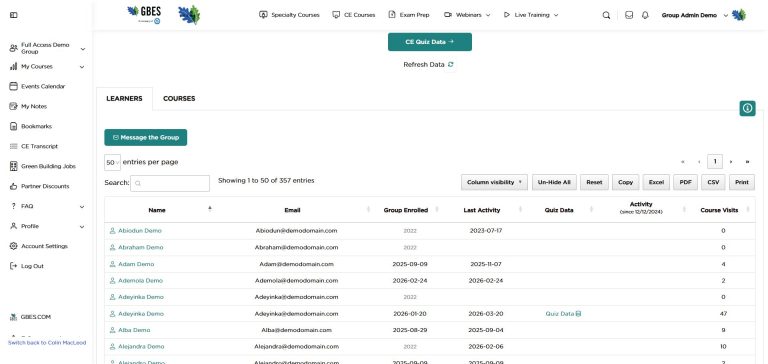Go to the last page arrow

(747, 162)
